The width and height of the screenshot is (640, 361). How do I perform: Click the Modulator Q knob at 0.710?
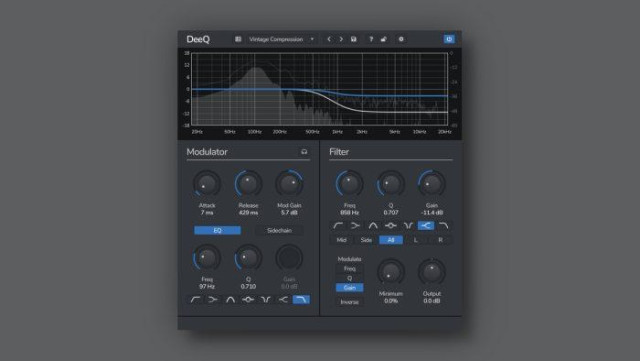pyautogui.click(x=248, y=258)
